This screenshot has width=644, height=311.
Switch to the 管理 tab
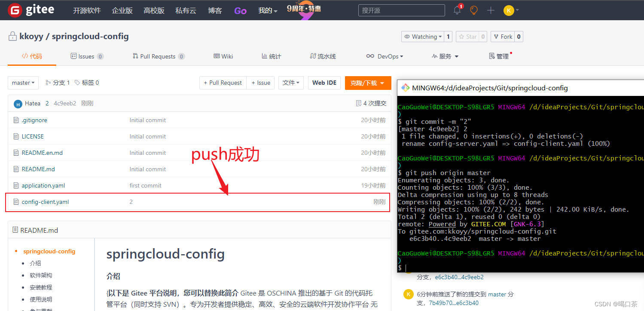[x=499, y=56]
